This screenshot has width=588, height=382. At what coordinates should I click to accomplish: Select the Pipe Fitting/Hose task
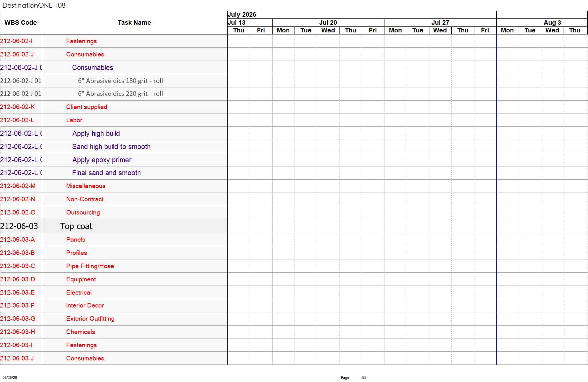[90, 266]
